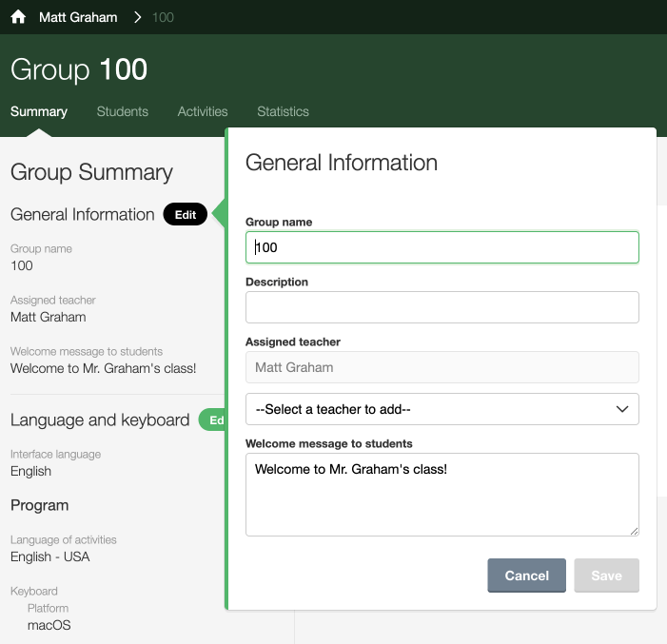This screenshot has height=644, width=667.
Task: Click Edit next to General Information
Action: [185, 214]
